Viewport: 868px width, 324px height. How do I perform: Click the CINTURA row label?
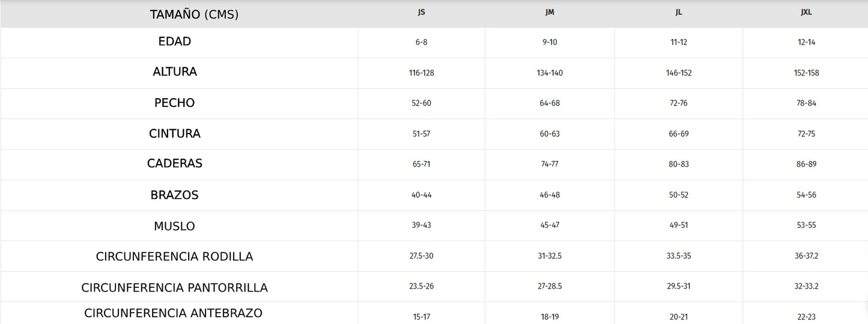(175, 133)
